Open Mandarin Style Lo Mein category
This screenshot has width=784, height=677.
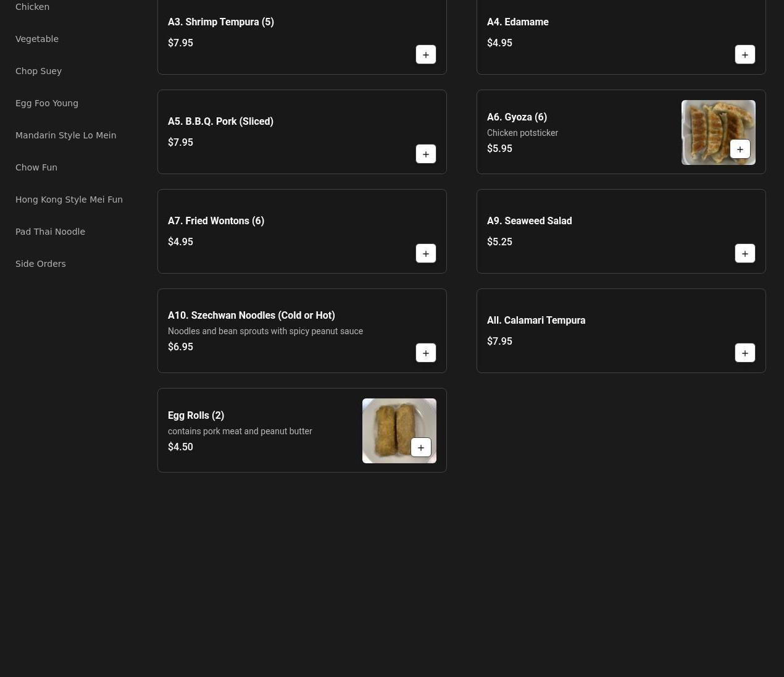65,135
